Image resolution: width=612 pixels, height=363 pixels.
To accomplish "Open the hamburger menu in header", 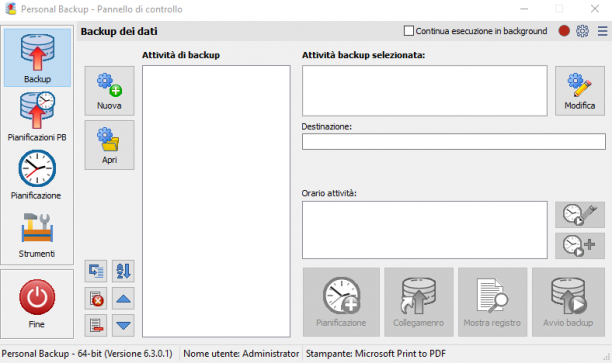I will coord(602,31).
